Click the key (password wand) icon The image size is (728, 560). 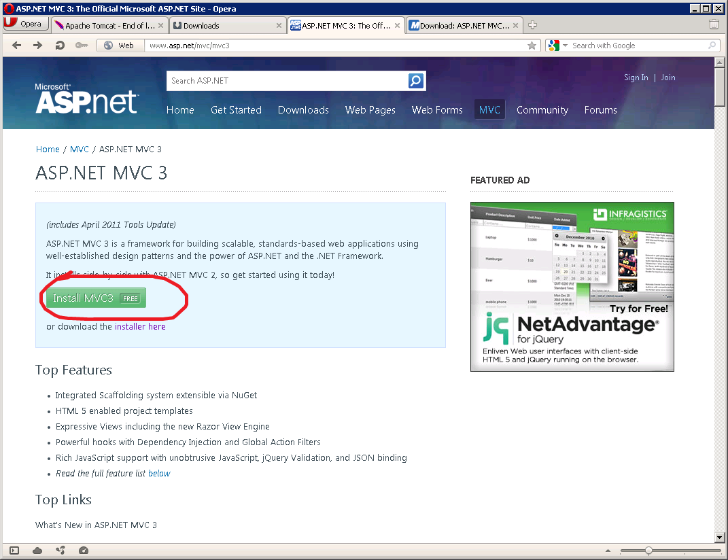(x=82, y=45)
